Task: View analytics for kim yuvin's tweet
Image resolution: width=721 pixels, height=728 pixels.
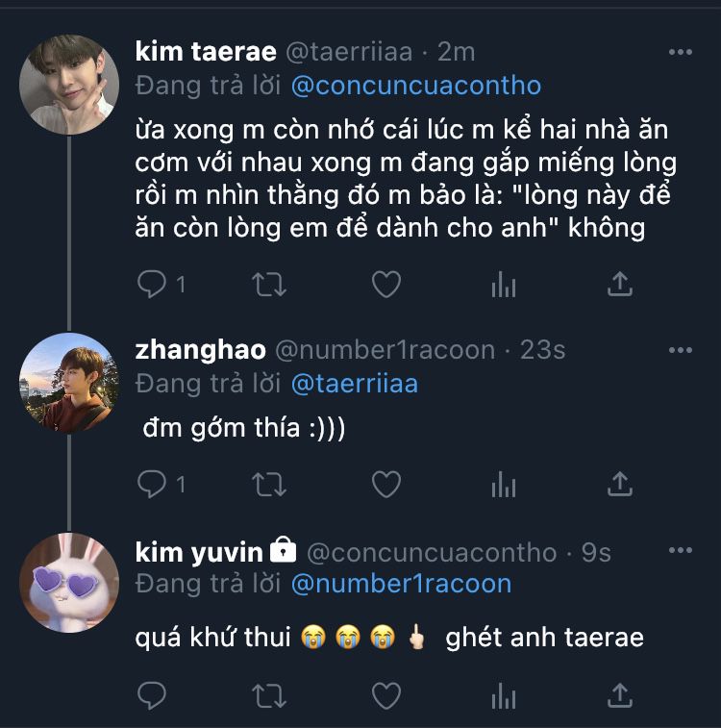Action: pos(503,694)
